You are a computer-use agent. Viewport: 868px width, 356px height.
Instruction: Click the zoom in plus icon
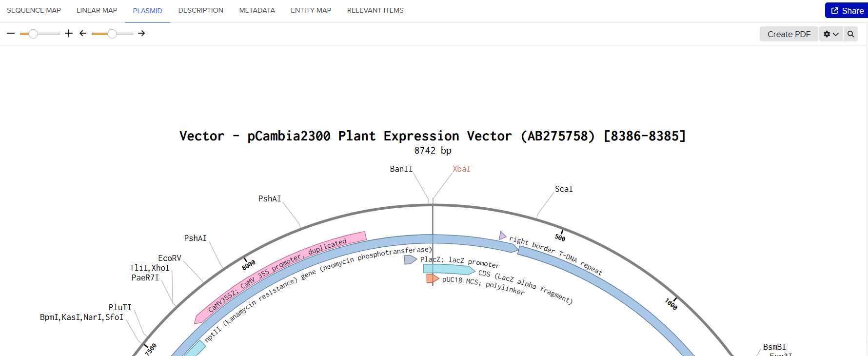pos(69,33)
